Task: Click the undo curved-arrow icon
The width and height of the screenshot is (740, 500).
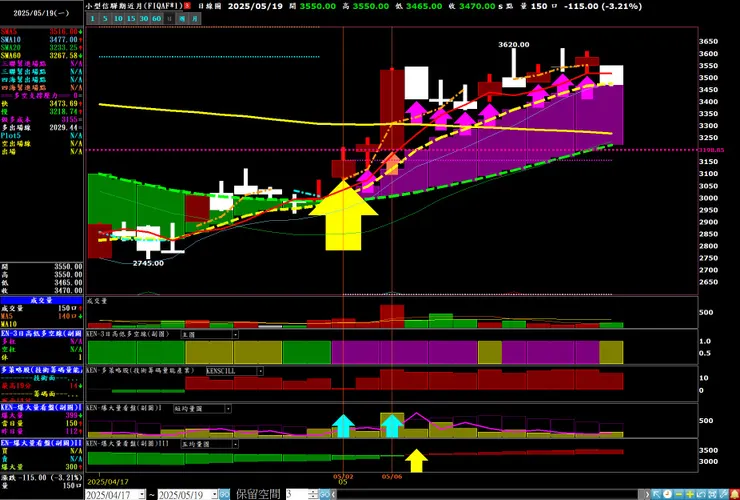Action: [x=701, y=494]
